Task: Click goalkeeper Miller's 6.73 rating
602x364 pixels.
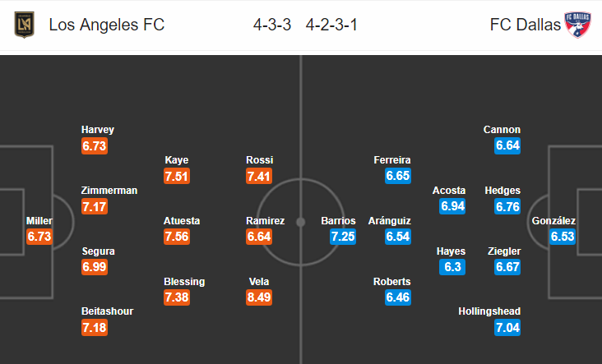Action: (39, 237)
